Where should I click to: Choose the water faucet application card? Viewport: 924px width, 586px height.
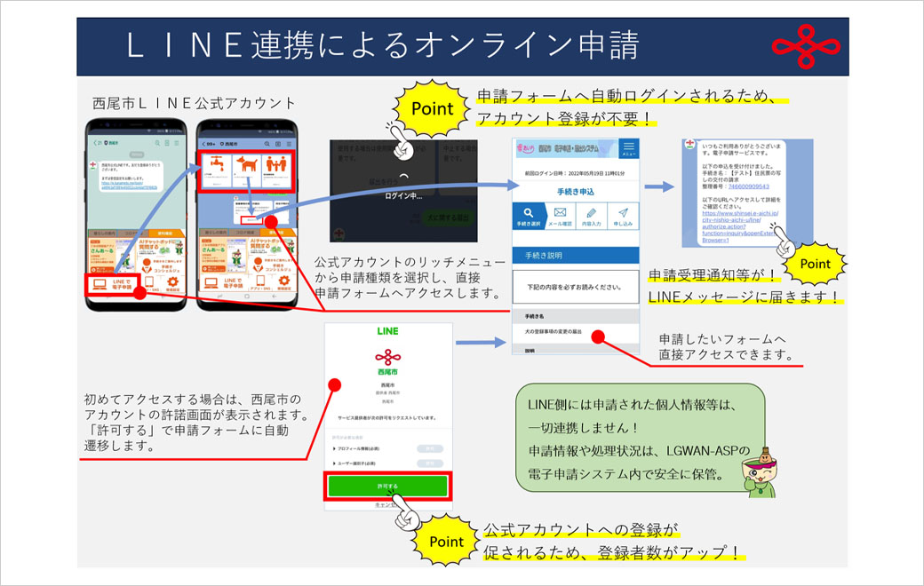point(217,170)
